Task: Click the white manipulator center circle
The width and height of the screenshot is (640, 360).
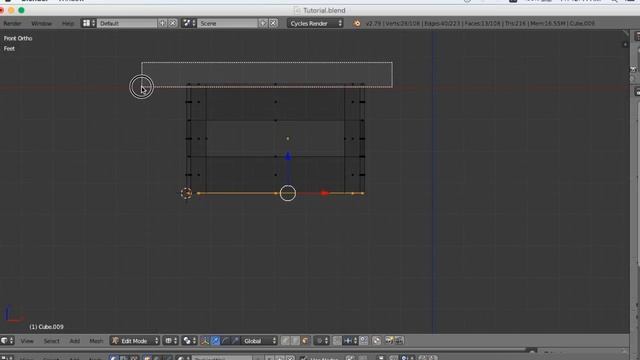Action: [288, 193]
